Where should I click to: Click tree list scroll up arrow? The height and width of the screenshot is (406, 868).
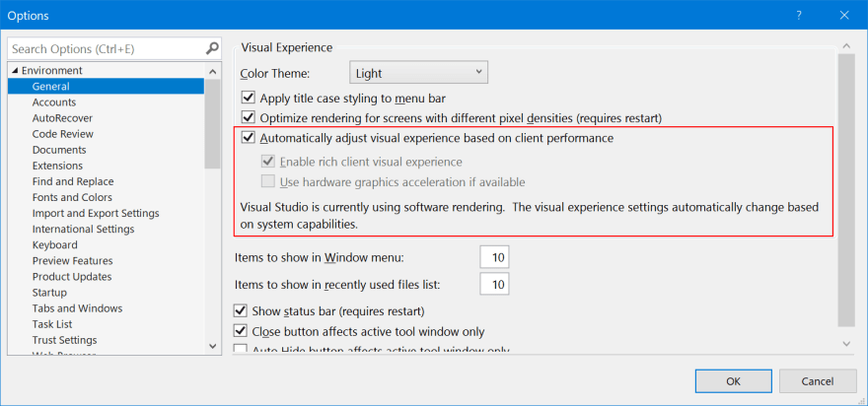pyautogui.click(x=213, y=71)
